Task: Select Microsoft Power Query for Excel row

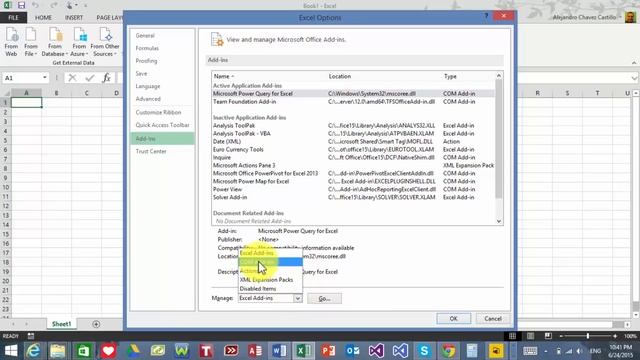Action: click(353, 93)
